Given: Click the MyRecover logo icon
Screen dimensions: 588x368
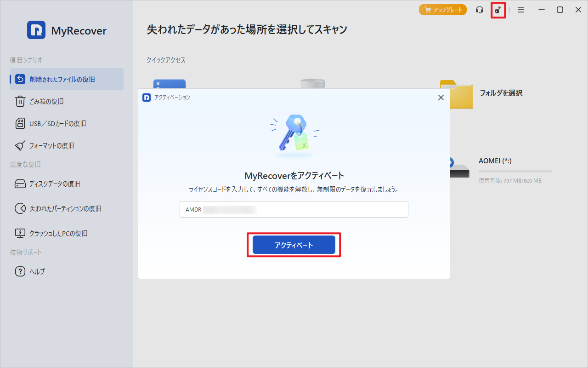Looking at the screenshot, I should (x=36, y=30).
